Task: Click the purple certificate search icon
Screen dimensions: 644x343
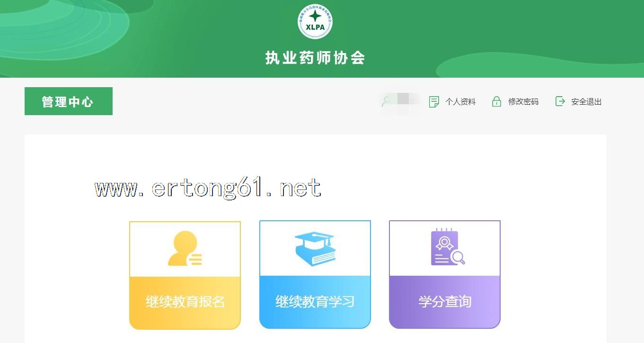Action: pos(448,247)
